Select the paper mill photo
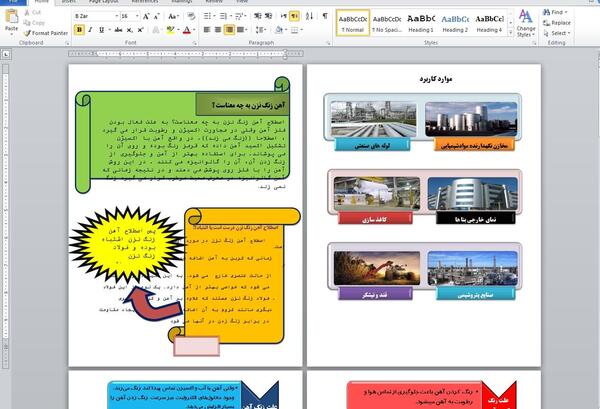Screen dimensions: 600x409 tap(377, 194)
